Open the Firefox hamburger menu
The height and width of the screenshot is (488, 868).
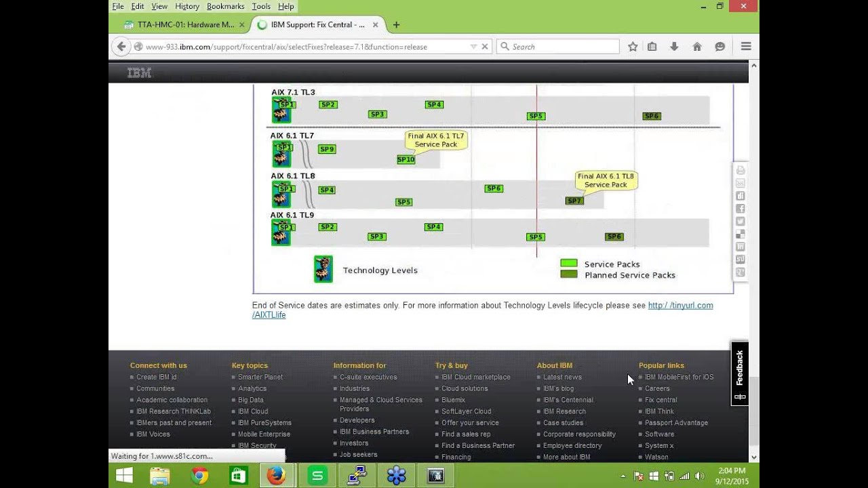(x=746, y=47)
